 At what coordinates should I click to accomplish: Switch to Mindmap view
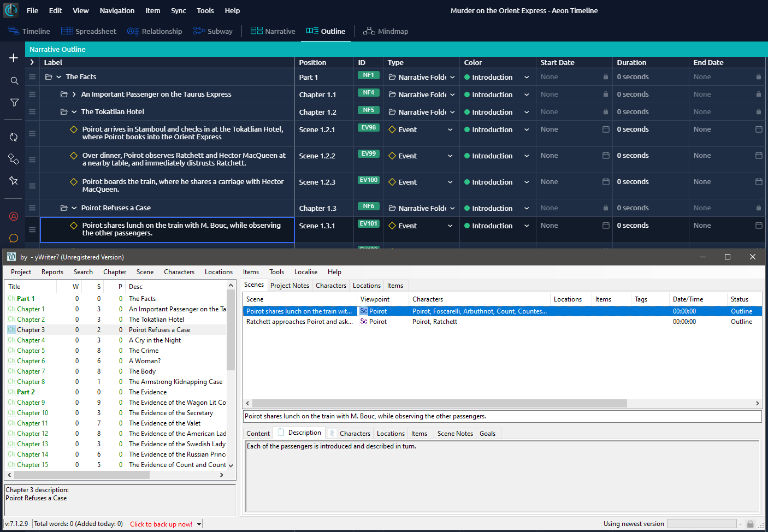tap(386, 31)
